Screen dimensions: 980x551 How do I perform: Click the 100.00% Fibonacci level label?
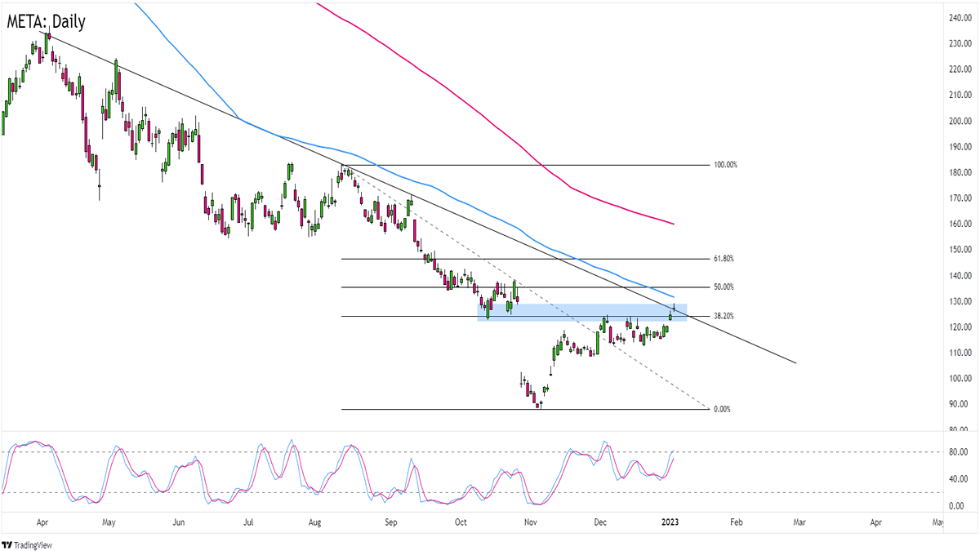pyautogui.click(x=725, y=165)
